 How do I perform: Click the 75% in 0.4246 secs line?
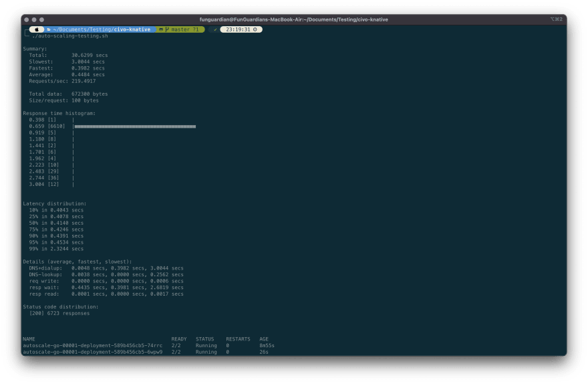[56, 229]
